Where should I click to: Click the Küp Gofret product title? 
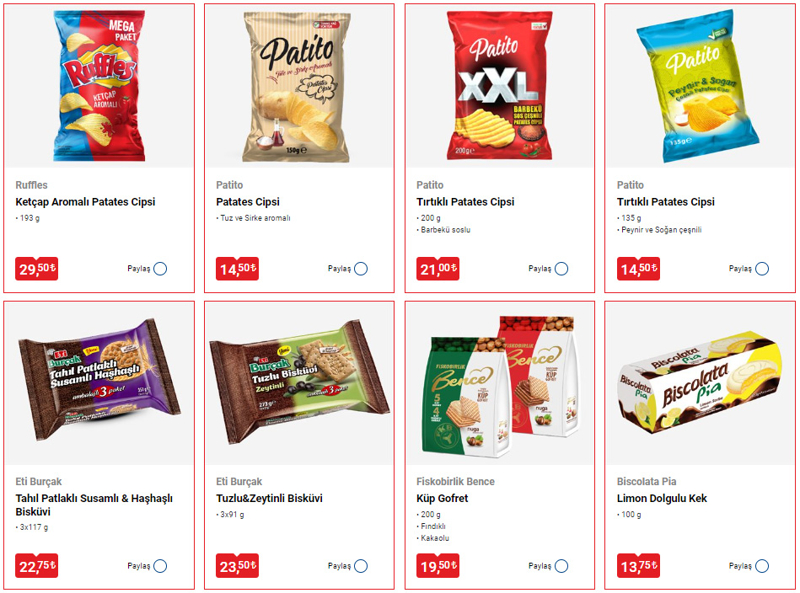click(442, 498)
